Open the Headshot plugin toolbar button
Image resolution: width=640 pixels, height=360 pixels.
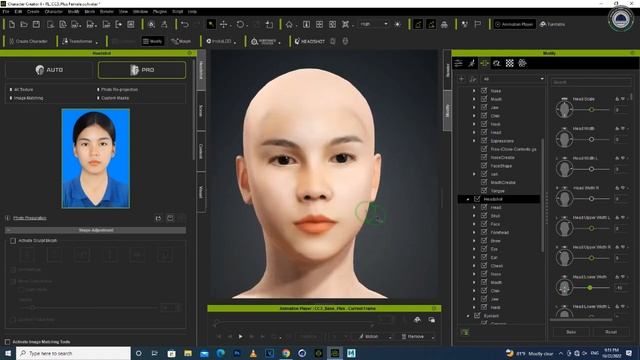pyautogui.click(x=310, y=41)
